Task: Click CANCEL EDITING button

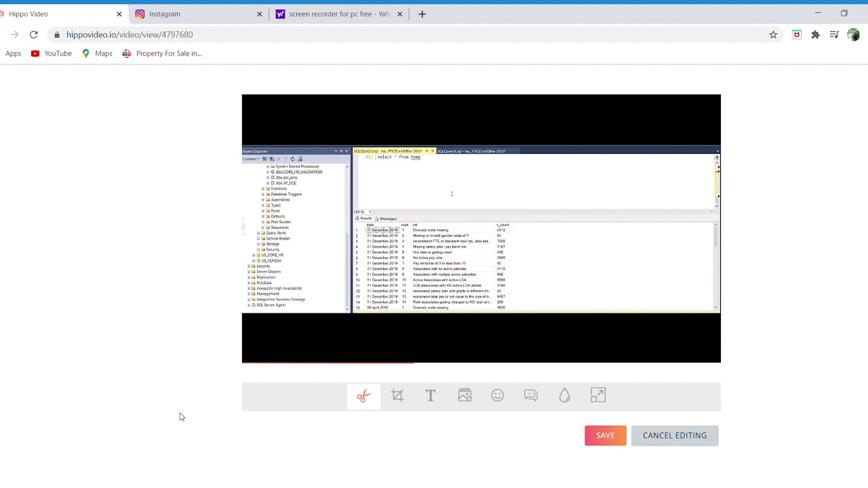Action: 675,436
